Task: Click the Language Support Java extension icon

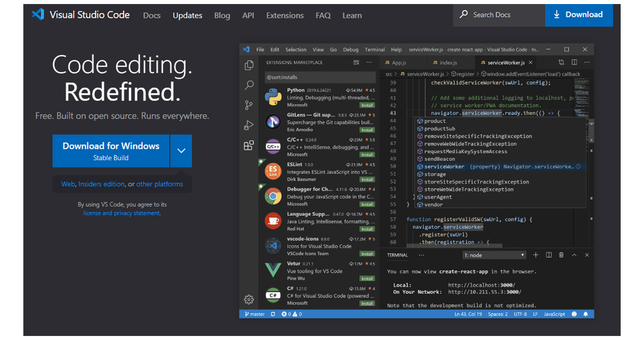Action: click(273, 221)
